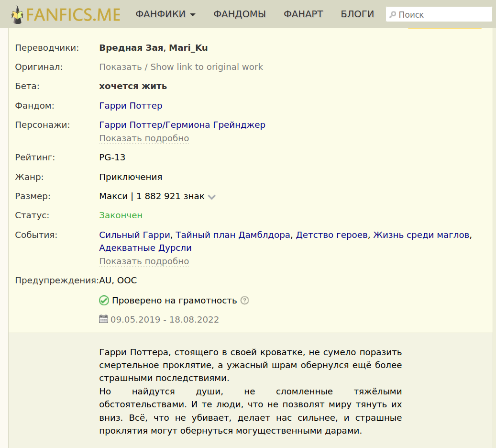Open the Детство героев tag
Viewport: 496px width, 448px height.
(x=332, y=235)
